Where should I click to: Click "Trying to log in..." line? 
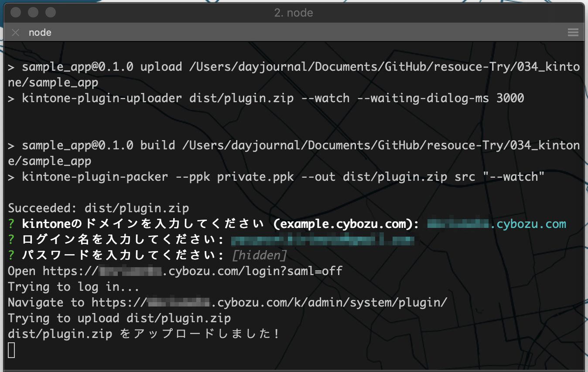point(74,287)
